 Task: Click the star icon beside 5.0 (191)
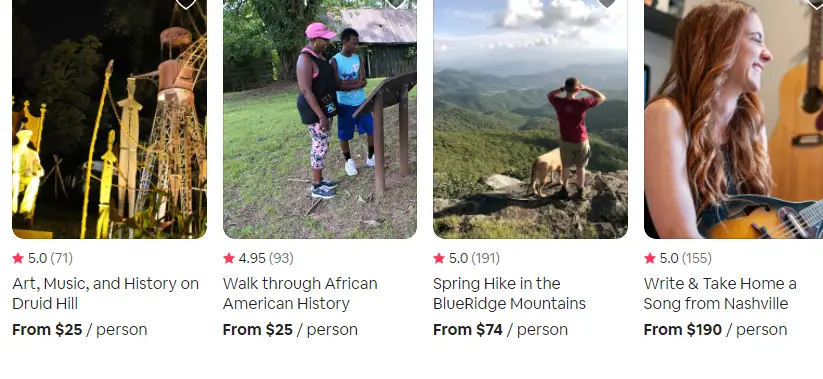click(x=439, y=258)
